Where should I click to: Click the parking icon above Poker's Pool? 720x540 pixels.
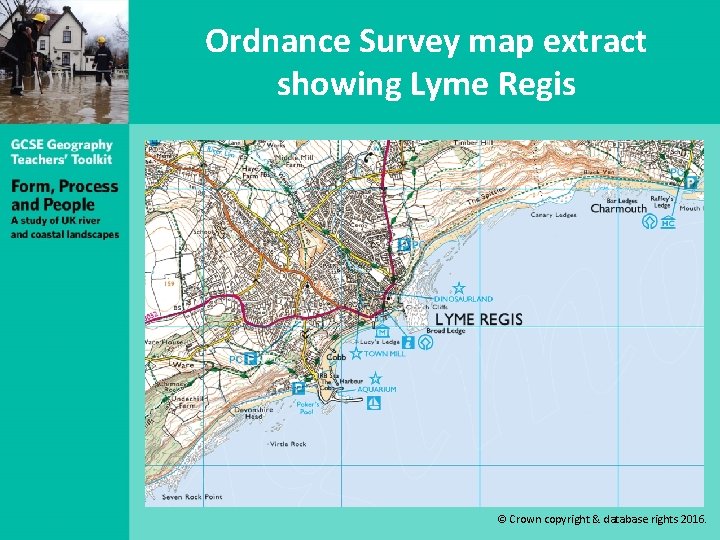[x=298, y=388]
